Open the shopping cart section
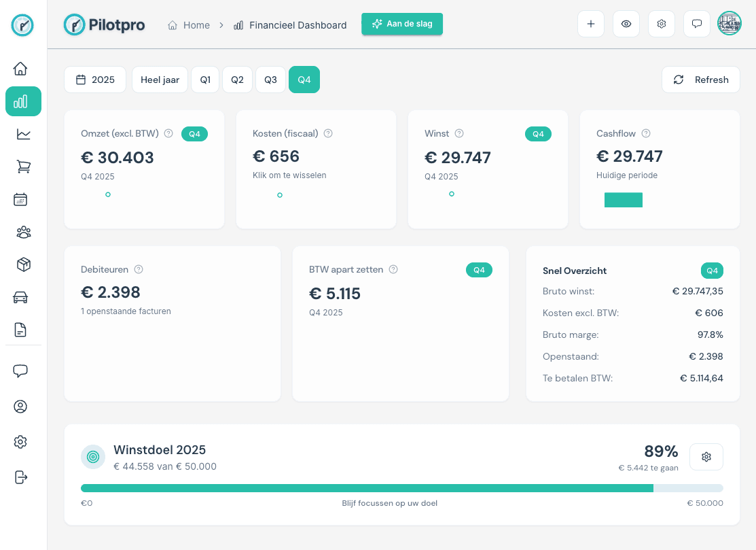The height and width of the screenshot is (550, 756). [x=23, y=167]
